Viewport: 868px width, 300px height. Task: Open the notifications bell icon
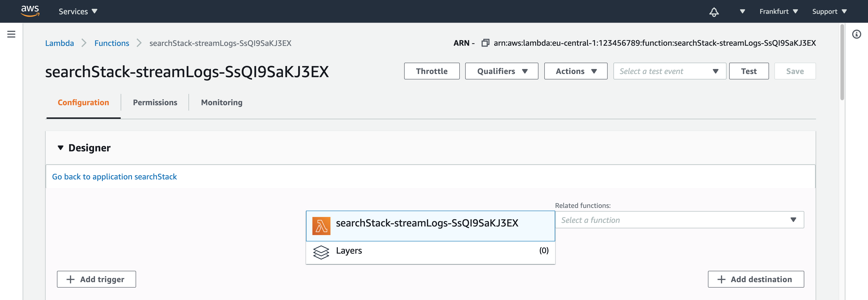click(714, 11)
